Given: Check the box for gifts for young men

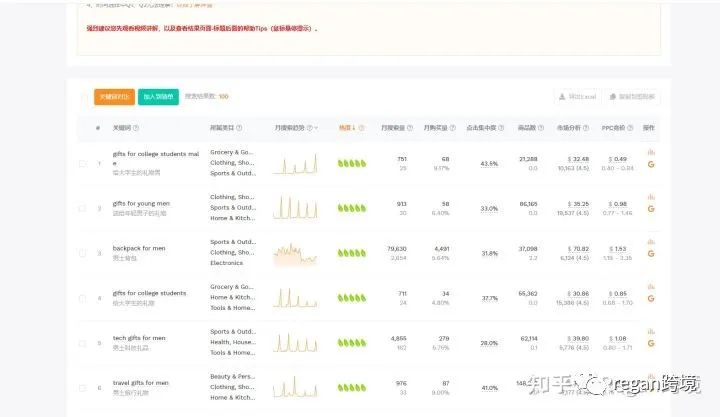Looking at the screenshot, I should tap(83, 208).
